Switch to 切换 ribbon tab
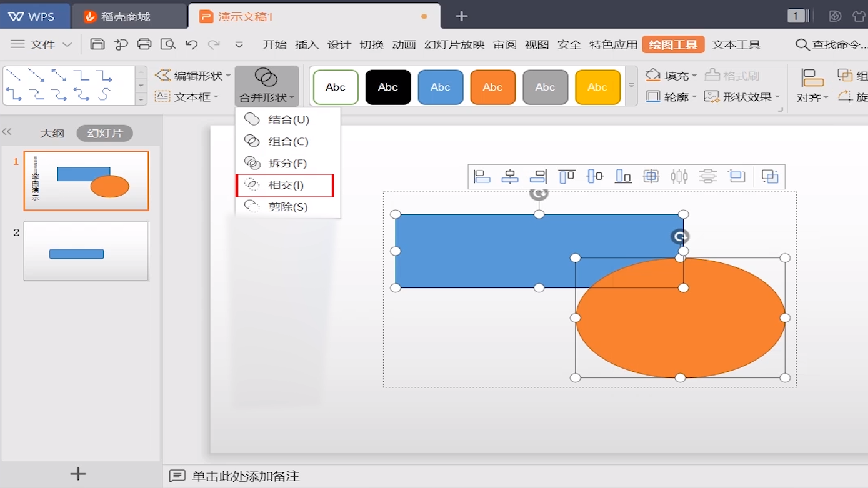This screenshot has width=868, height=488. 372,44
